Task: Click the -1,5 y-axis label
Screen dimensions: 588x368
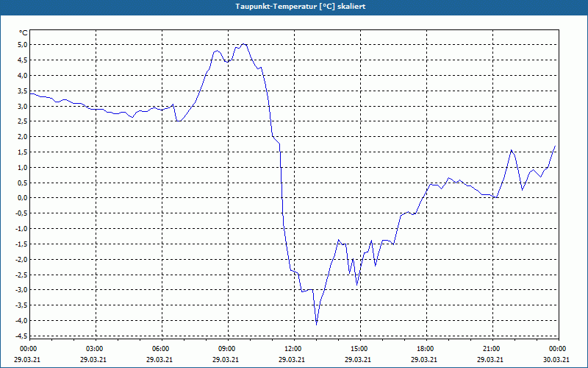Action: 21,244
